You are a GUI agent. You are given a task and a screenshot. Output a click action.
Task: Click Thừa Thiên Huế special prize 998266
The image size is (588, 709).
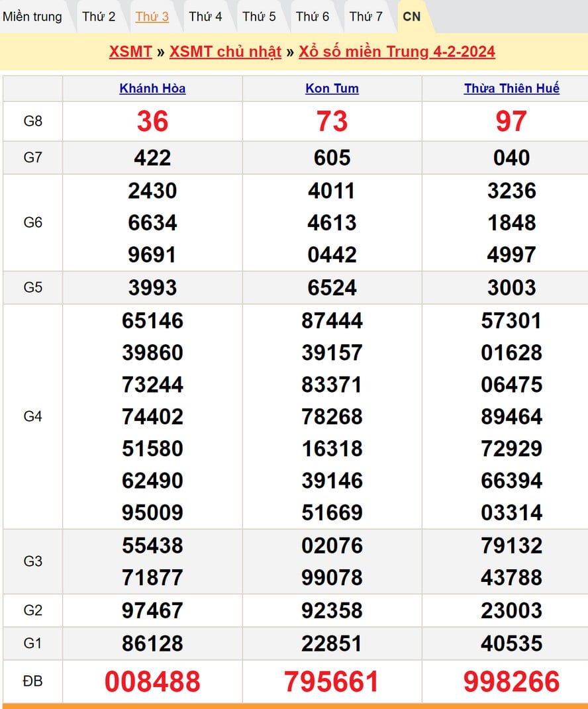click(511, 681)
